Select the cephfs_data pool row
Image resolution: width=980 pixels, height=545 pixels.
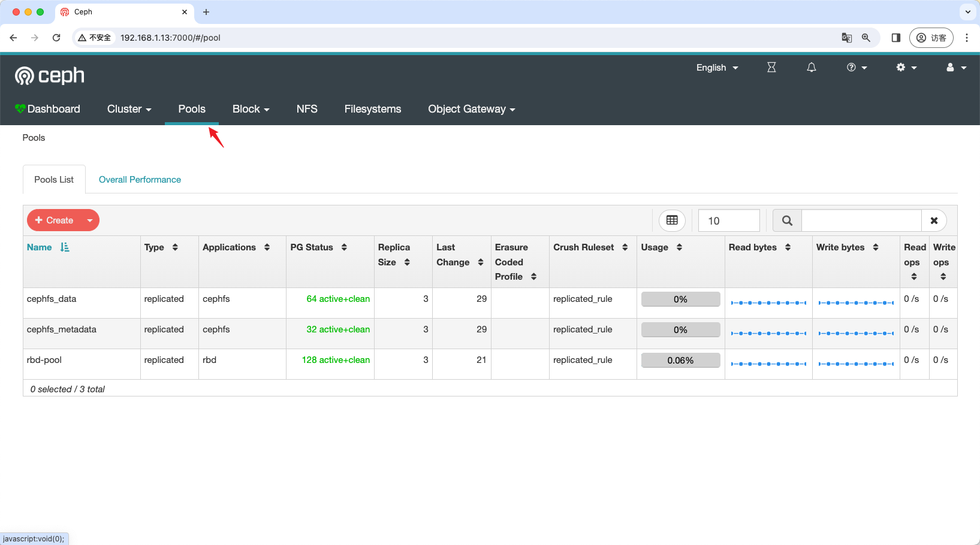(x=490, y=303)
